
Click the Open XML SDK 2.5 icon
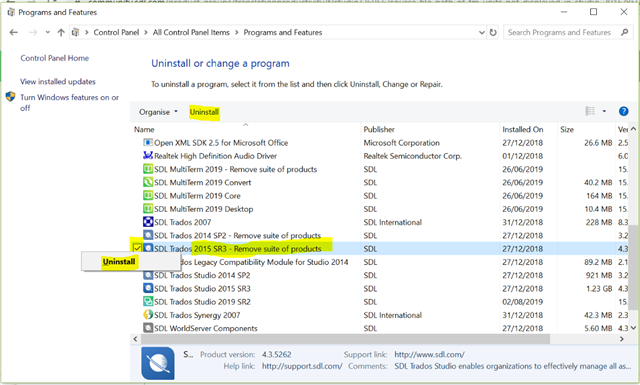pyautogui.click(x=148, y=142)
